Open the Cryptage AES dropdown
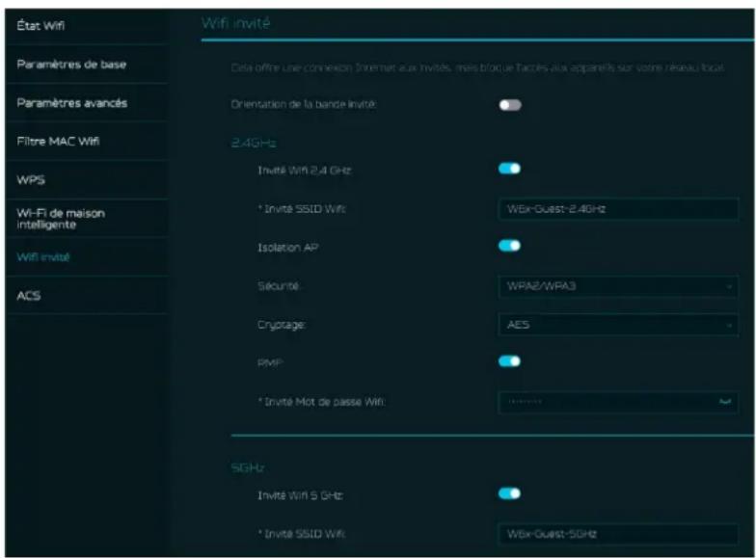This screenshot has width=756, height=558. coord(618,325)
